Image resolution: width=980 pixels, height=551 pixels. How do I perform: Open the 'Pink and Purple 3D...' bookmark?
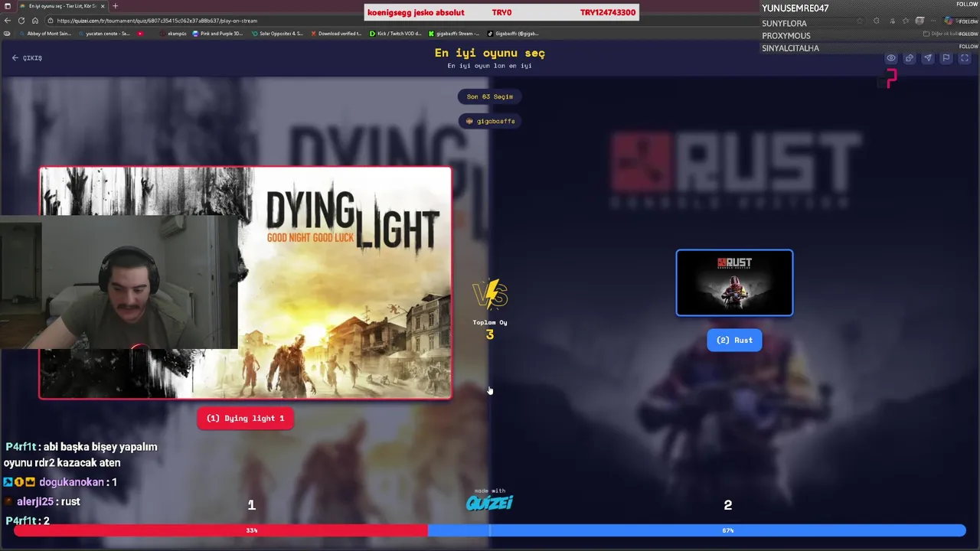tap(217, 34)
